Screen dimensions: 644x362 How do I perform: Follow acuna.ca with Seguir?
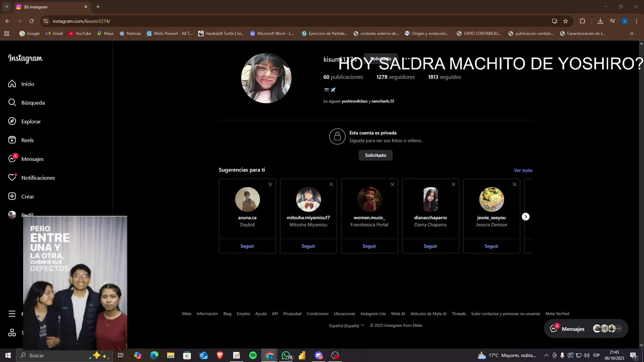tap(247, 246)
